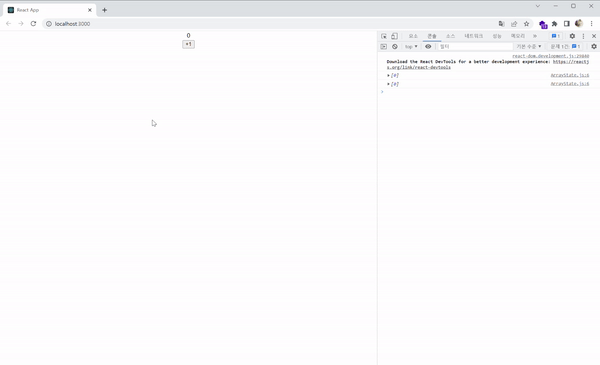Show more DevTools tabs
600x365 pixels.
[535, 36]
